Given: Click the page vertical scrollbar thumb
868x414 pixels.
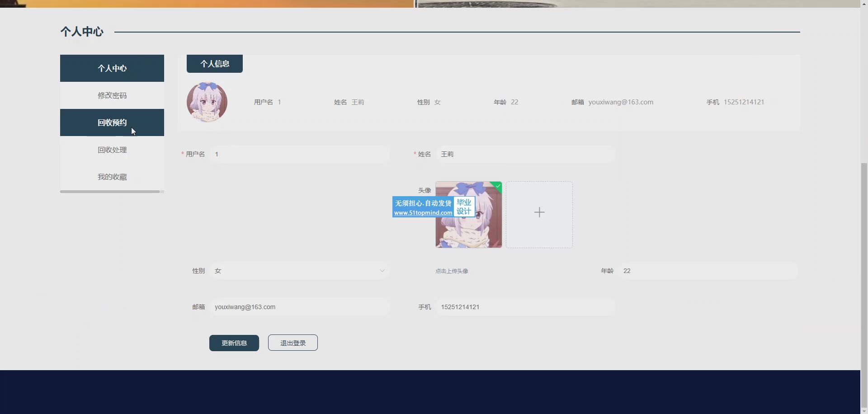Looking at the screenshot, I should 864,285.
